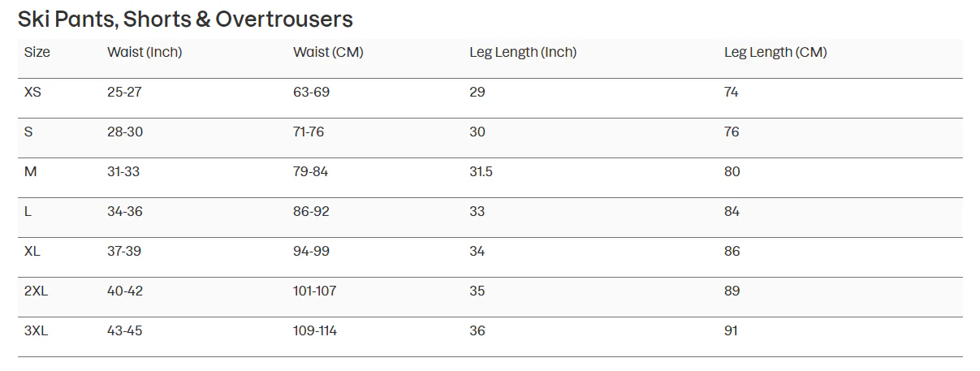This screenshot has height=371, width=980.
Task: Click the Leg Length (CM) column header
Action: coord(775,53)
